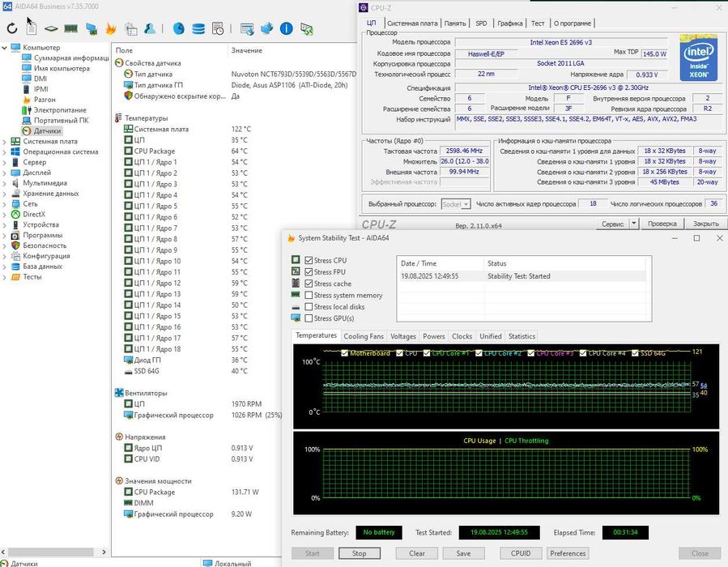Expand the Устройства tree node

click(5, 224)
